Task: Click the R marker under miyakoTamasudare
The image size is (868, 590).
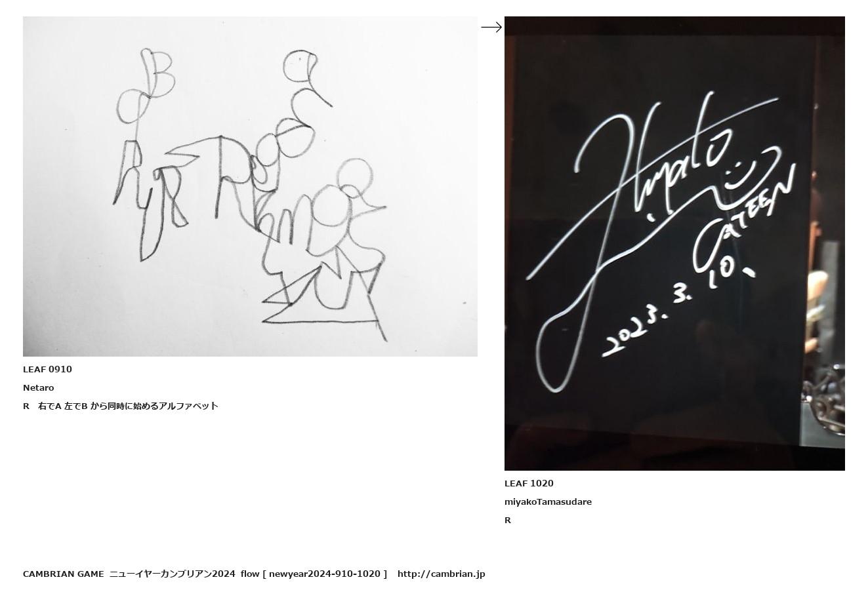Action: (508, 520)
